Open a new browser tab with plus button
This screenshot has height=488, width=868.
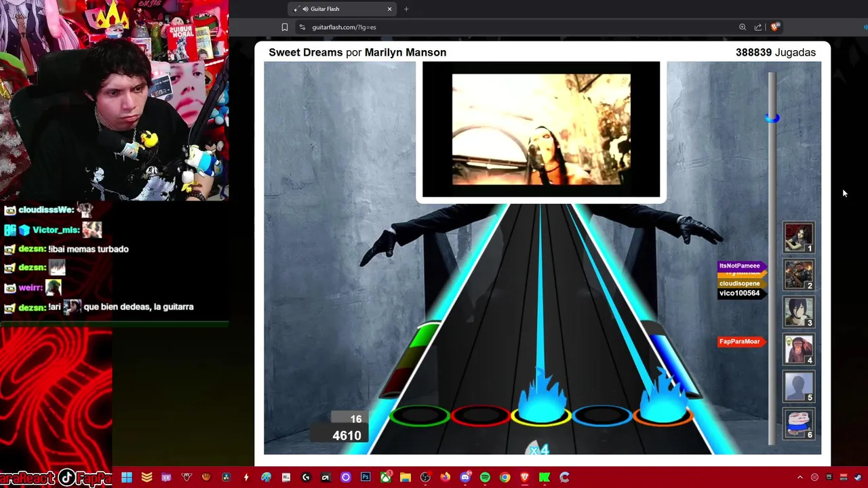coord(406,9)
